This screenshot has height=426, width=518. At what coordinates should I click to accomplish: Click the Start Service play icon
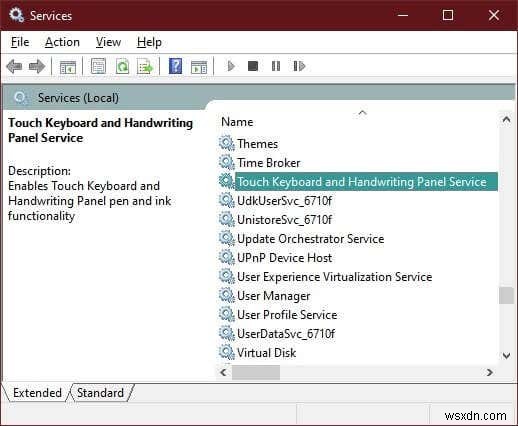(x=231, y=66)
